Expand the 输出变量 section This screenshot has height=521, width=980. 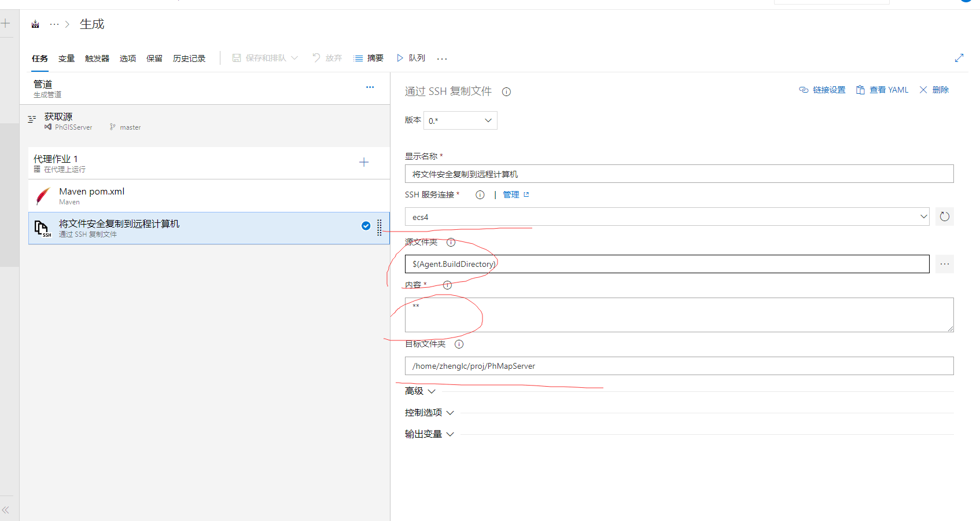pyautogui.click(x=429, y=434)
